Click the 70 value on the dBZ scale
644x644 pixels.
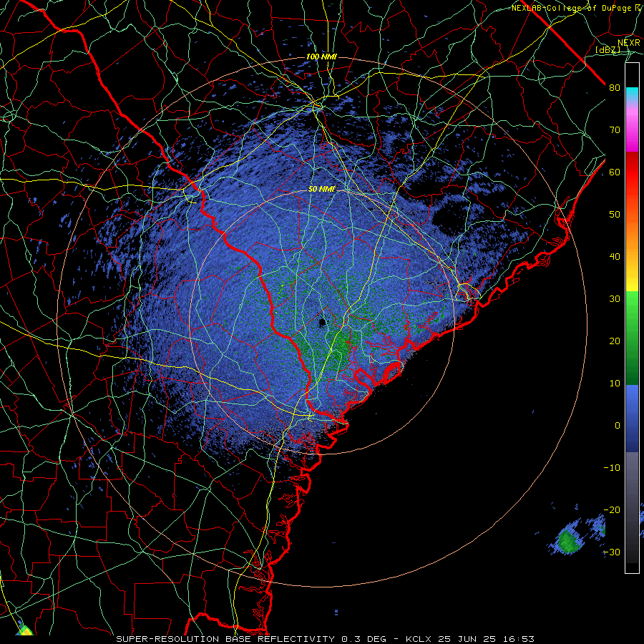tap(615, 130)
